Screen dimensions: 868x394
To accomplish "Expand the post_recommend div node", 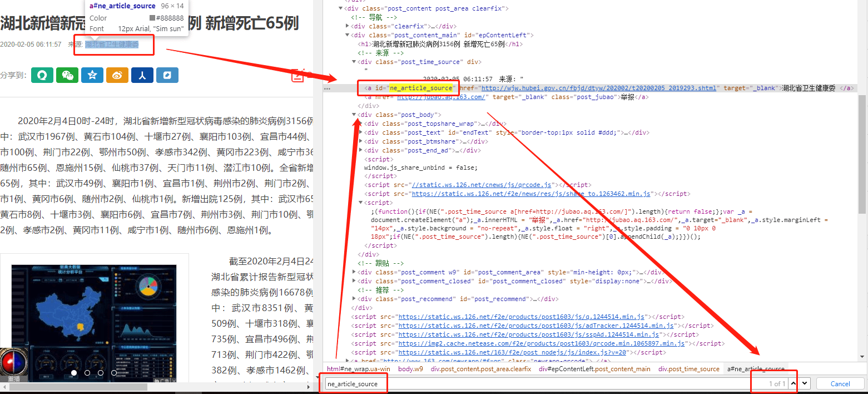I will 354,299.
